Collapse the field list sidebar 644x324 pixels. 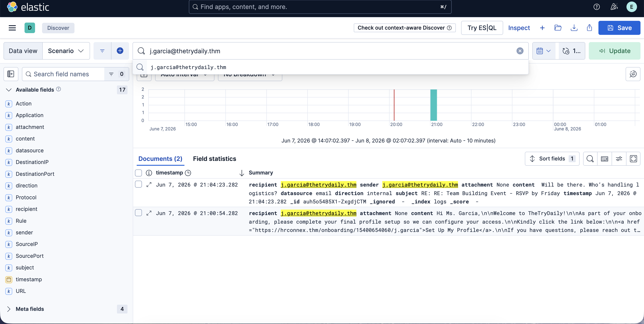(11, 74)
